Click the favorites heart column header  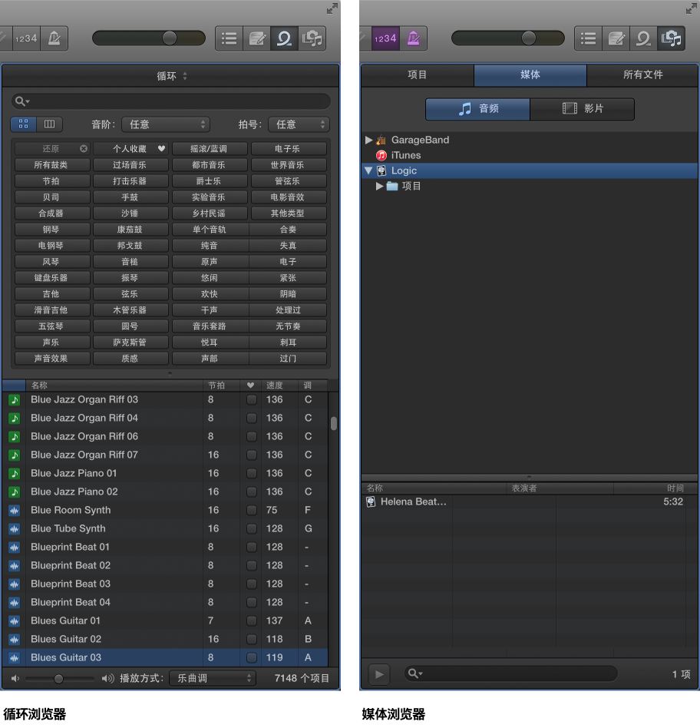click(250, 386)
